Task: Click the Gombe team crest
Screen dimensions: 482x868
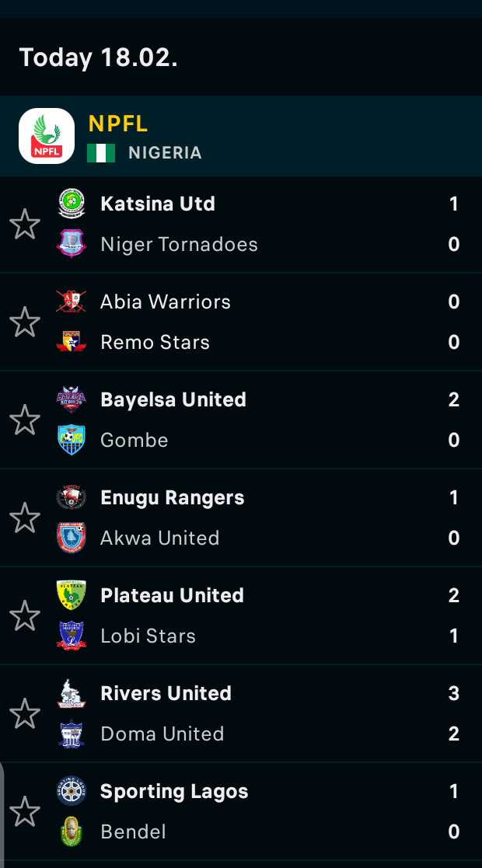Action: (72, 440)
